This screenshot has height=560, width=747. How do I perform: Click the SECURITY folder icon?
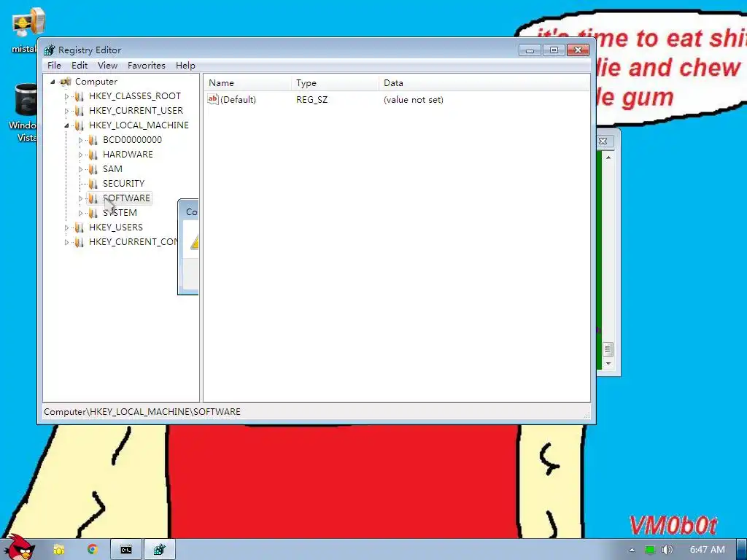tap(93, 184)
